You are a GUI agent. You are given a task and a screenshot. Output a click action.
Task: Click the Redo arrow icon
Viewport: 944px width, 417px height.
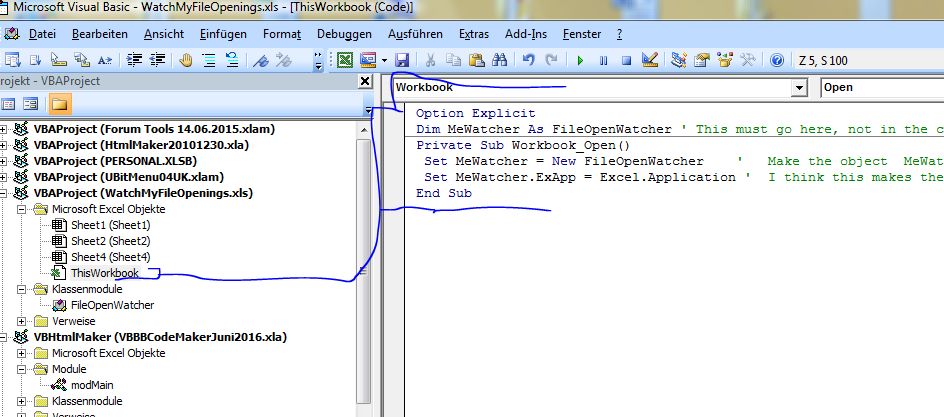pos(551,60)
